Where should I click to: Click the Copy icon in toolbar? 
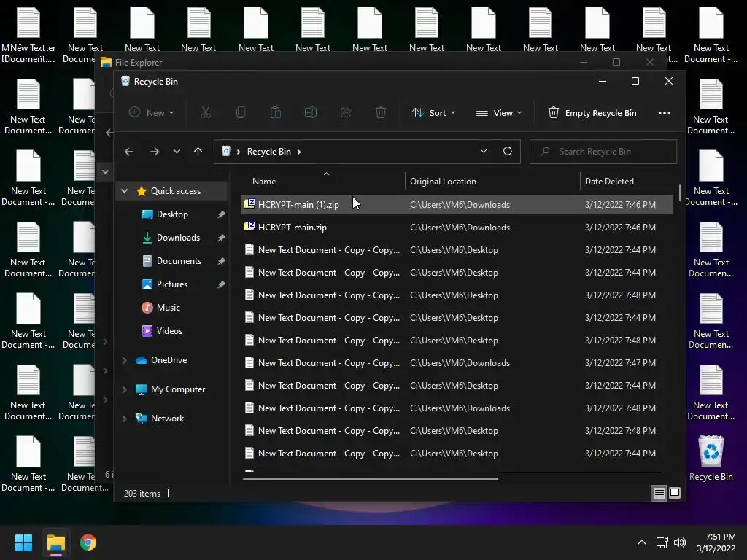pyautogui.click(x=241, y=113)
